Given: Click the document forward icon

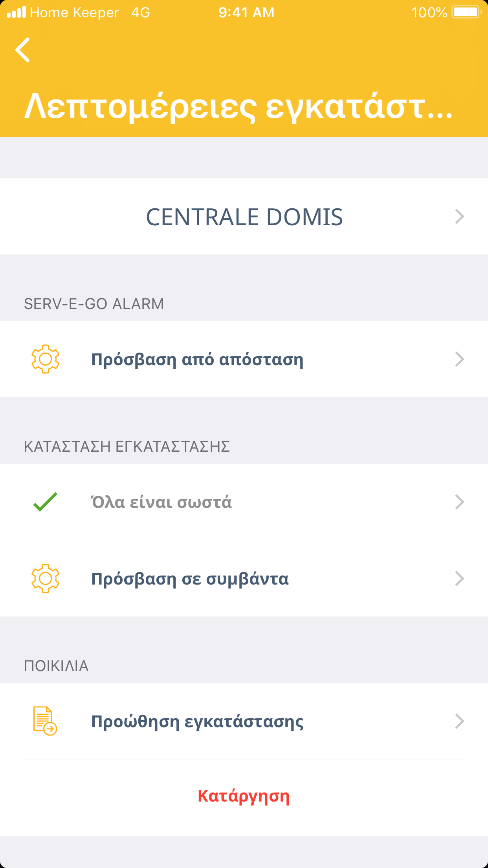Looking at the screenshot, I should (x=45, y=721).
